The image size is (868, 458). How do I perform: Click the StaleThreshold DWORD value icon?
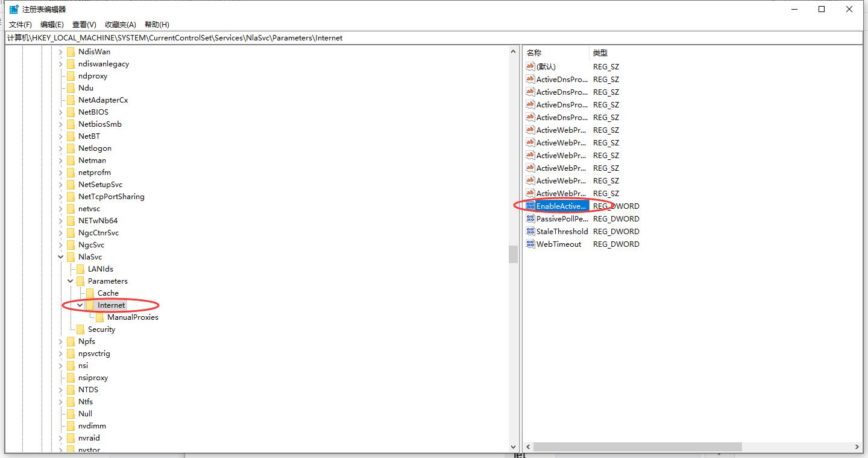(530, 231)
